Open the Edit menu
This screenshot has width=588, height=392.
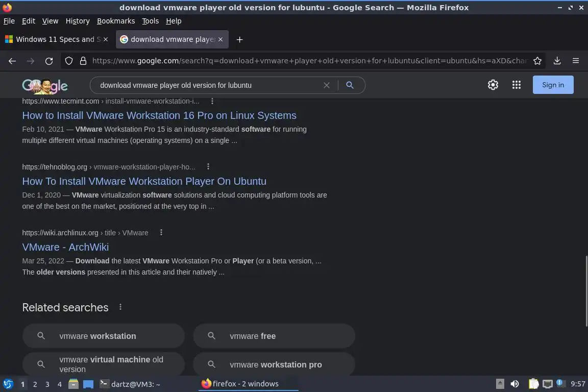pyautogui.click(x=29, y=21)
